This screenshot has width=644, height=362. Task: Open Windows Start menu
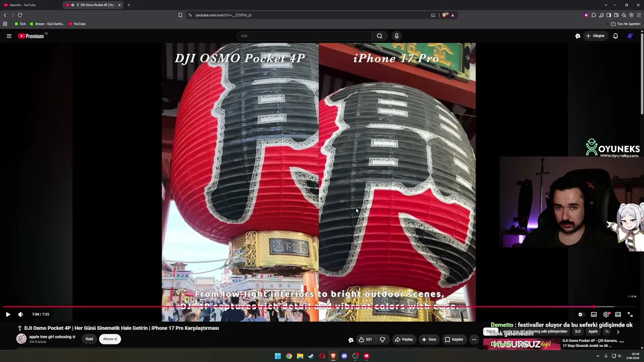278,356
